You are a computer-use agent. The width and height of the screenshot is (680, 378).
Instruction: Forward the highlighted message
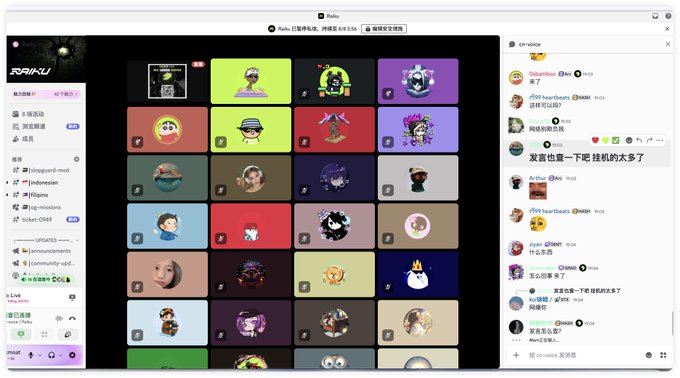649,140
